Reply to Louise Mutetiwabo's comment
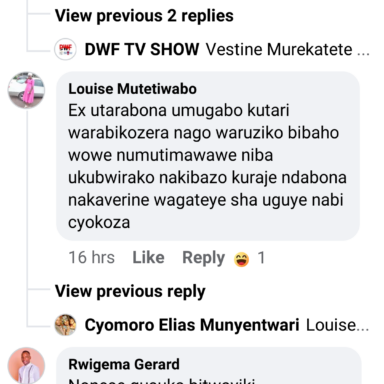The image size is (384, 384). pyautogui.click(x=203, y=258)
